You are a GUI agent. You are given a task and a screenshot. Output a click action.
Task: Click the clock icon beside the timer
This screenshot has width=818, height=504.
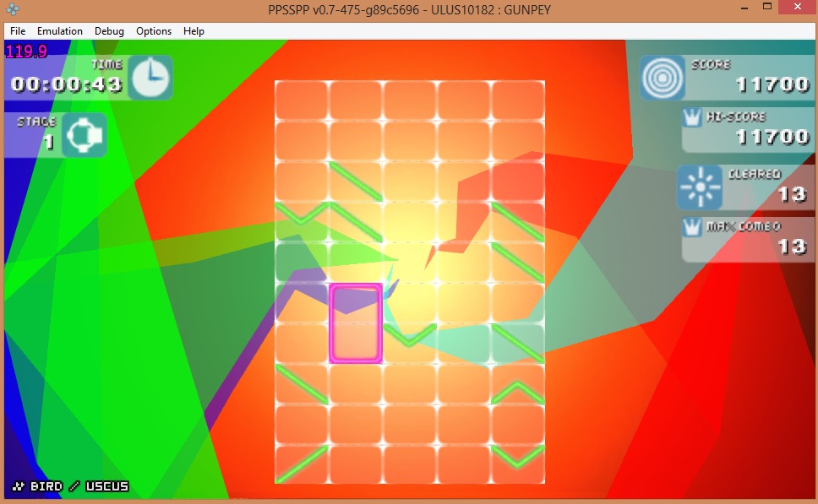pos(150,79)
